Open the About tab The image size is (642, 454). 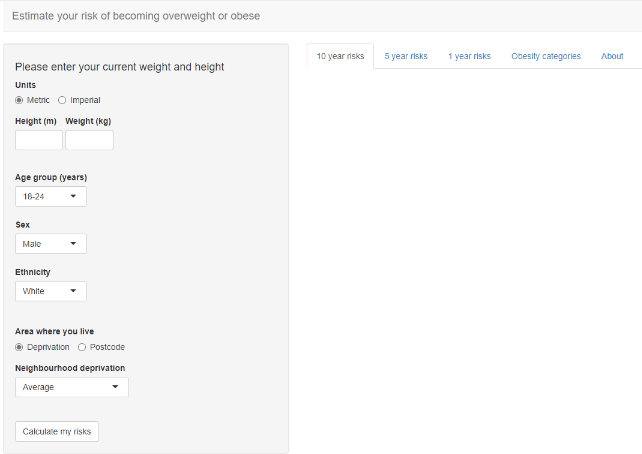[612, 56]
